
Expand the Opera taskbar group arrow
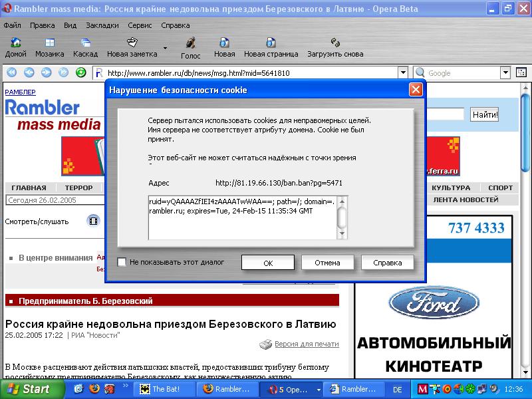319,390
